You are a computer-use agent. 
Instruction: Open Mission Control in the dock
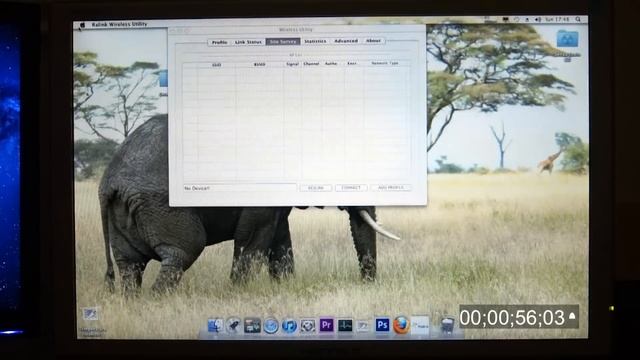click(x=252, y=326)
